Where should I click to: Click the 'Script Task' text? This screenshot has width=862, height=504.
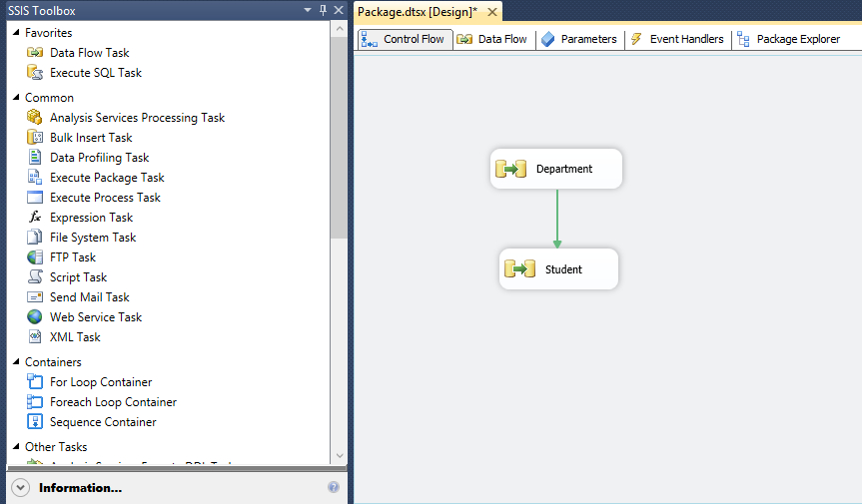(78, 277)
